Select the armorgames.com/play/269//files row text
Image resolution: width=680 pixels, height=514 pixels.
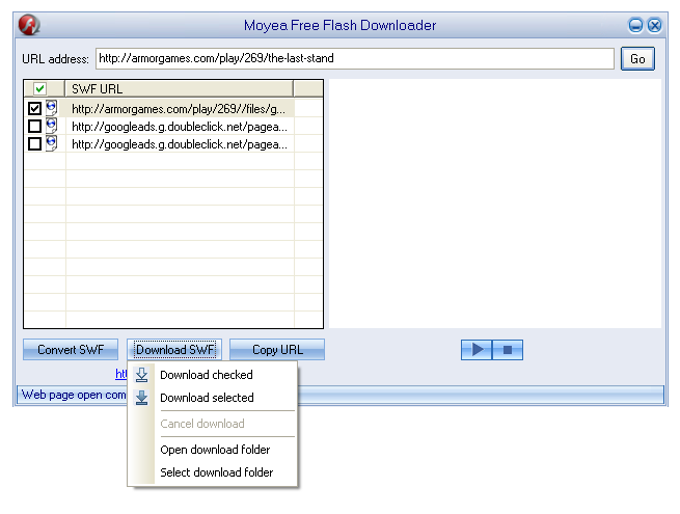(x=179, y=109)
